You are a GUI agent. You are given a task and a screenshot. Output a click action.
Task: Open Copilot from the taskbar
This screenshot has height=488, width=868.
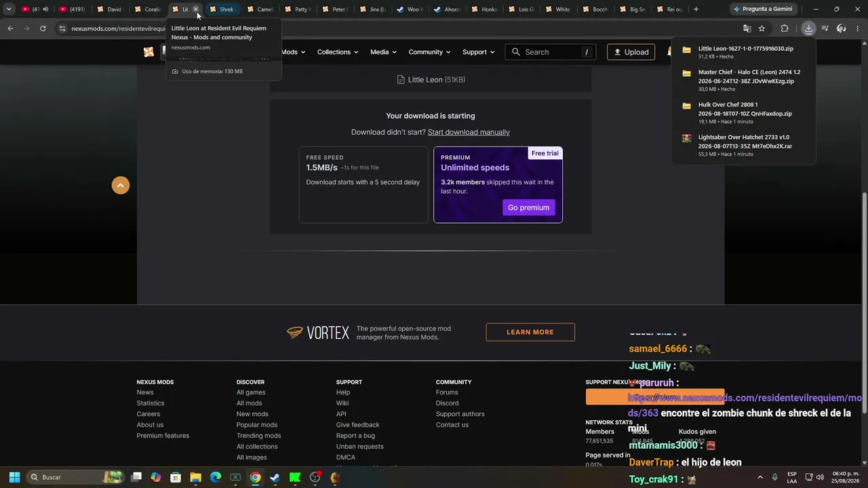pos(156,477)
